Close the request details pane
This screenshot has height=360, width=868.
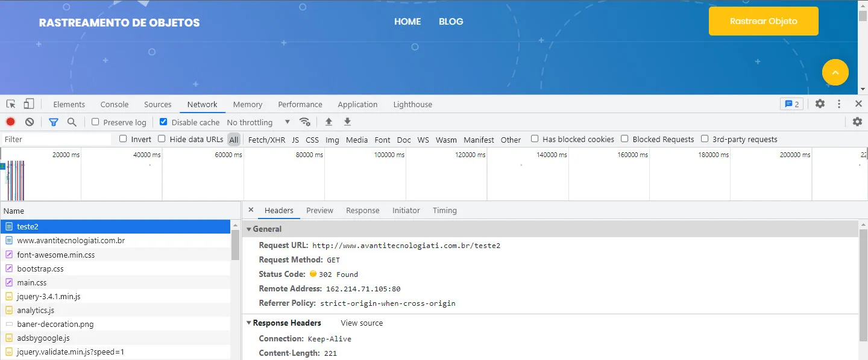251,210
